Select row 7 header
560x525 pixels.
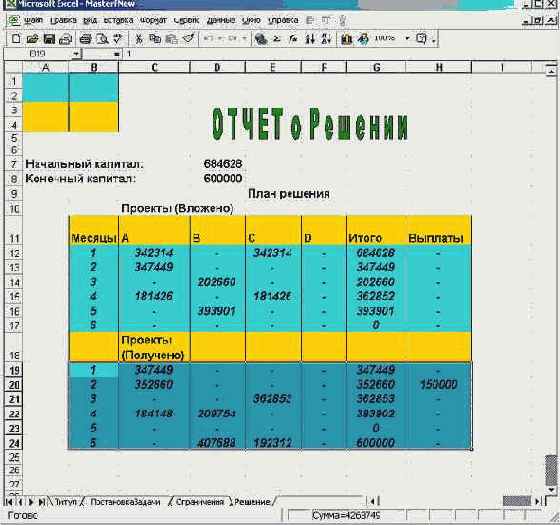14,164
